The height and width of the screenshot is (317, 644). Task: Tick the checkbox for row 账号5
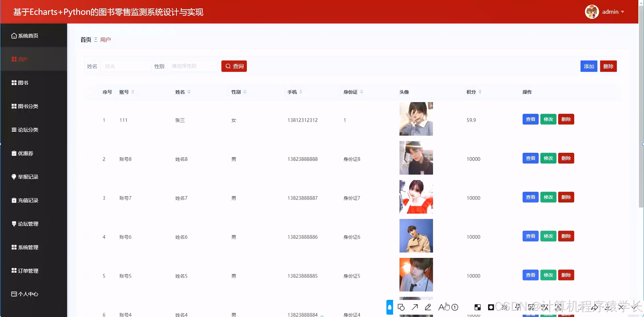point(89,276)
